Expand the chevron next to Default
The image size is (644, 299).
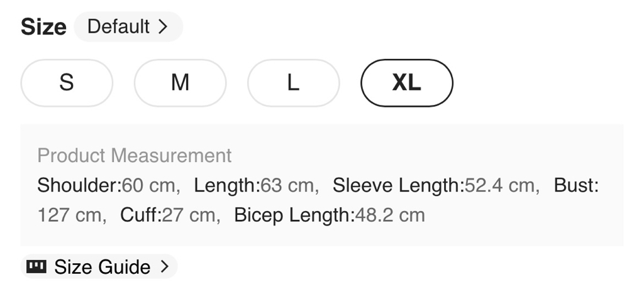(x=163, y=27)
